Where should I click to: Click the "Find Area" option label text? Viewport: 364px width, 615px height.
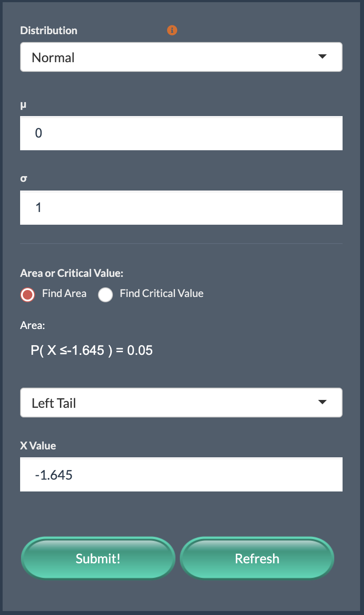coord(64,293)
